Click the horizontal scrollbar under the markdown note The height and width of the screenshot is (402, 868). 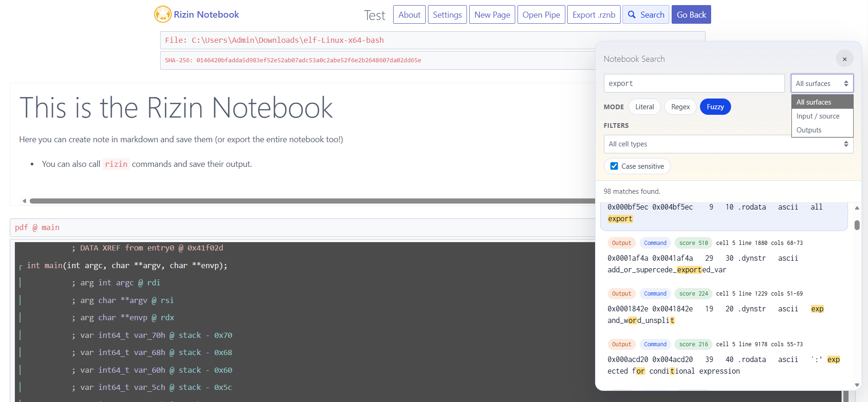(312, 201)
